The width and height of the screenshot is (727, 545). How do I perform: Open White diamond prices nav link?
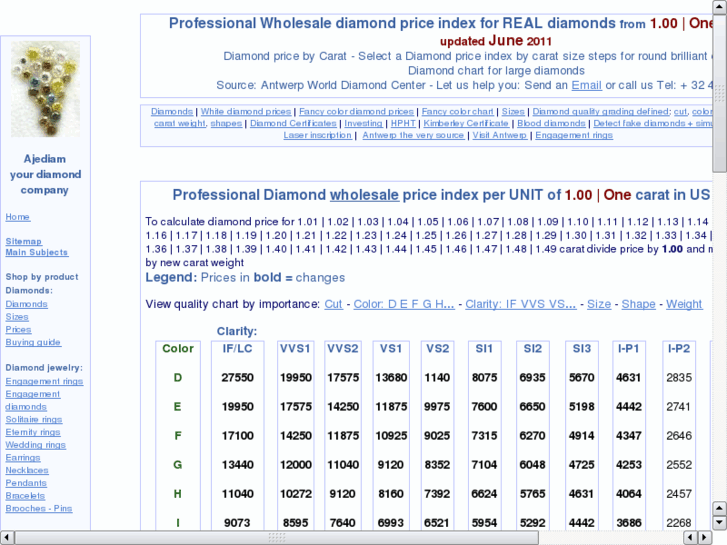[x=246, y=111]
